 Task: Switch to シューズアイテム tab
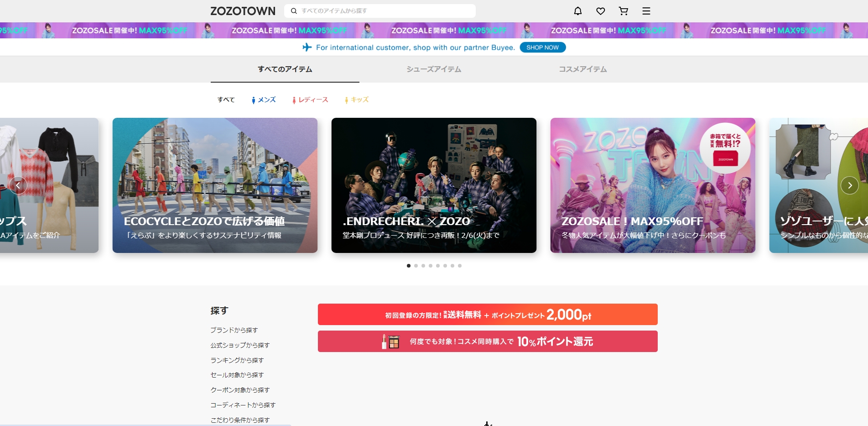click(x=434, y=69)
